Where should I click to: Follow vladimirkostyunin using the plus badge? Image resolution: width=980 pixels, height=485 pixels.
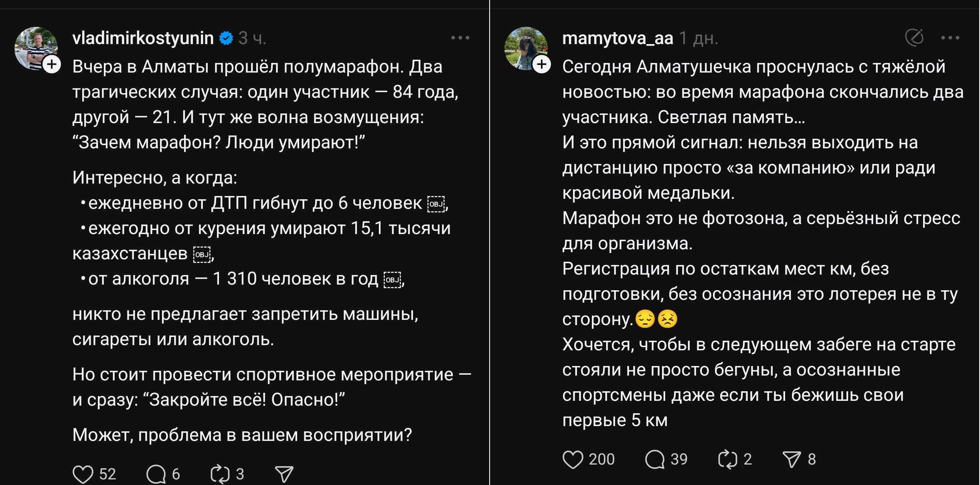(52, 65)
